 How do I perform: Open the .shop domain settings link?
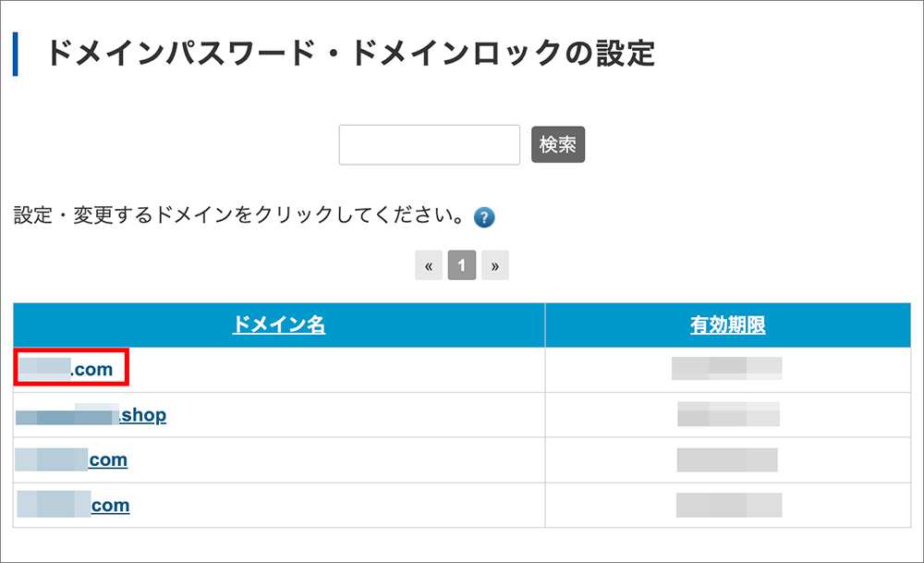(90, 414)
